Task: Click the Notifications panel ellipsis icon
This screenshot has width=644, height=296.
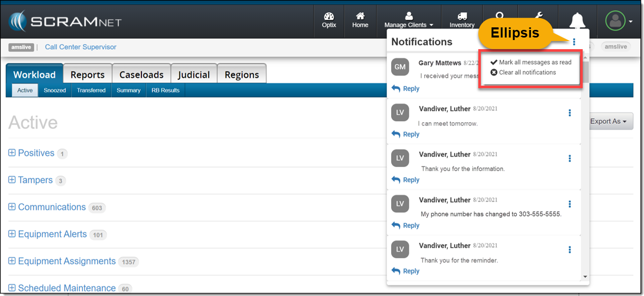Action: (574, 42)
